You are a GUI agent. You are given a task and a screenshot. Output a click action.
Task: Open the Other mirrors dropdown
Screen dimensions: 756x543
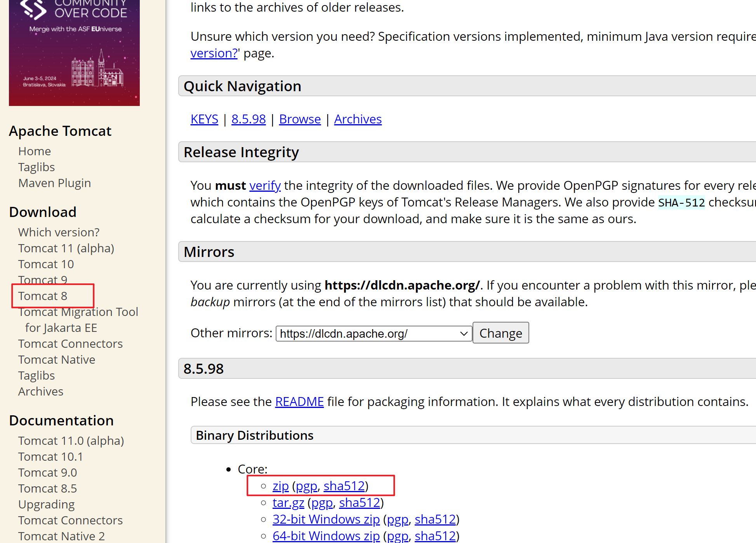[374, 333]
